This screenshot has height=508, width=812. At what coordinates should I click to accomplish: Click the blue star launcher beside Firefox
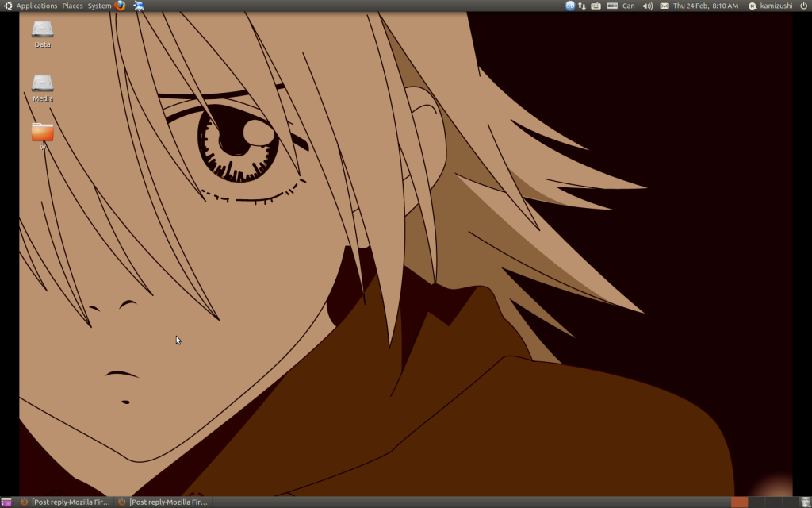[139, 6]
